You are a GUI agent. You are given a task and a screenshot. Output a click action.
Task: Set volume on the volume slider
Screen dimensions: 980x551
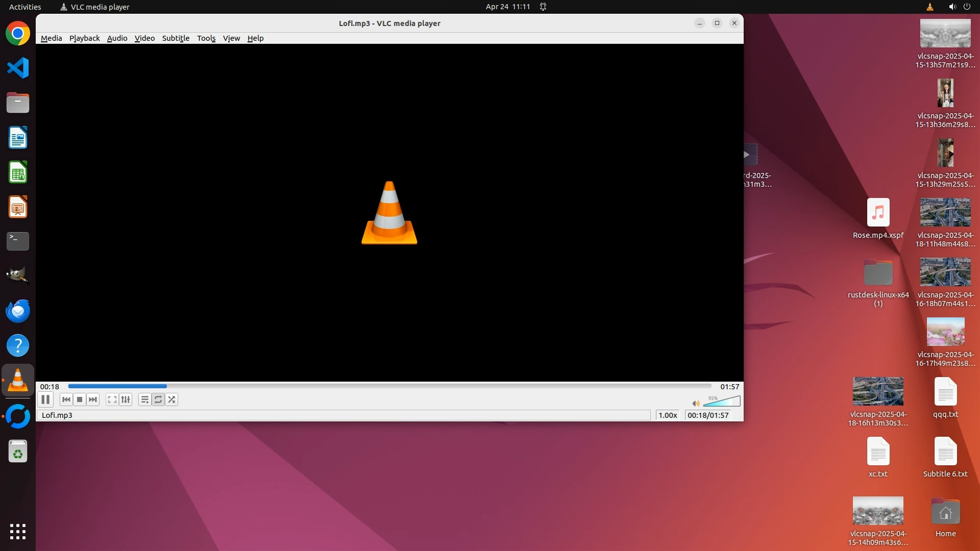click(722, 402)
